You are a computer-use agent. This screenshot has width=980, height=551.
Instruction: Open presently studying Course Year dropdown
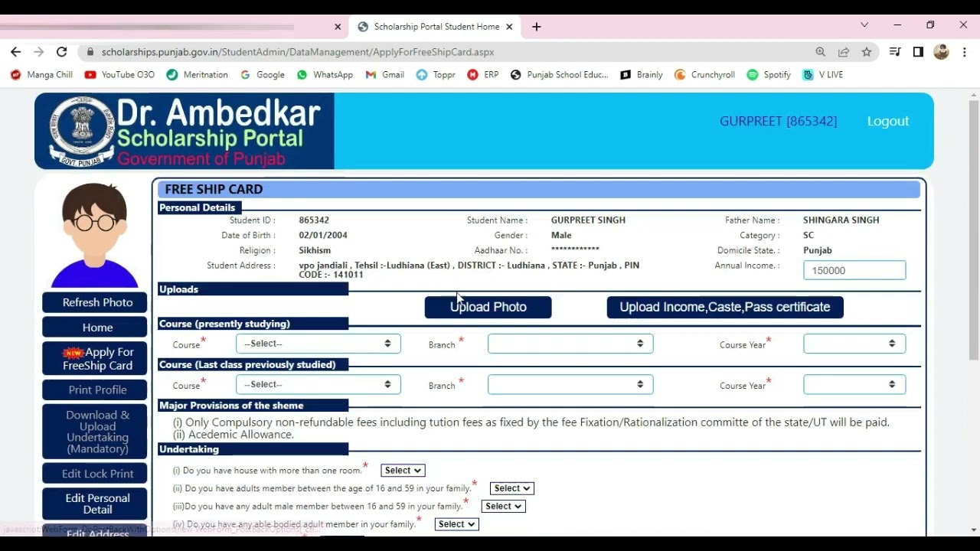854,344
